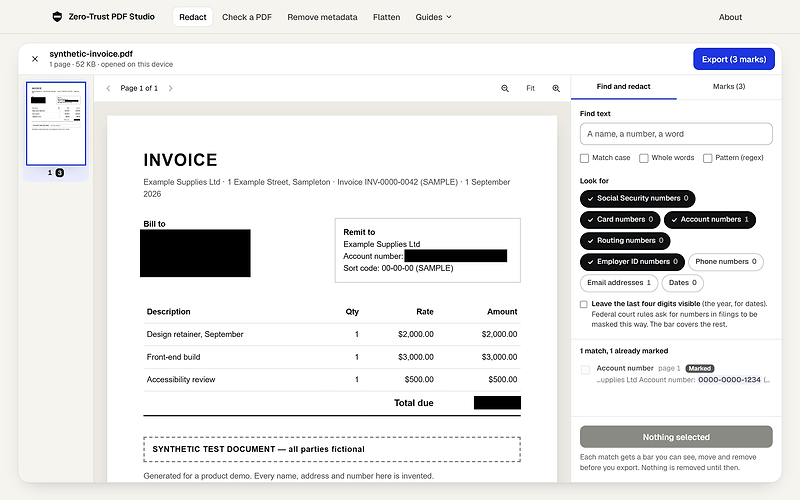Enable Pattern (regex) checkbox
Screen dimensions: 800x500
[708, 158]
